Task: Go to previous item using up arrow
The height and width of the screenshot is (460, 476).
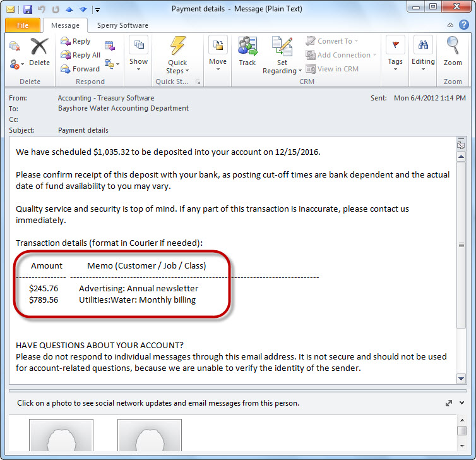Action: click(x=69, y=9)
